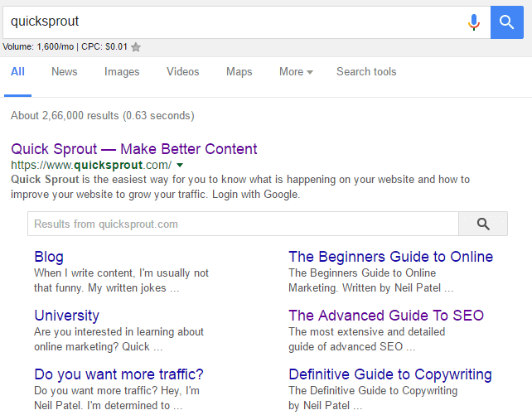
Task: Switch to the News tab
Action: coord(65,71)
